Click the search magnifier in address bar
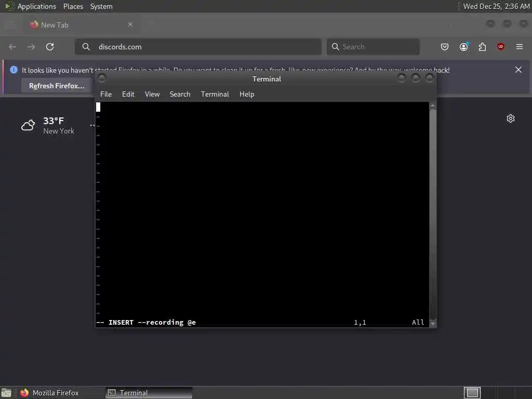This screenshot has width=532, height=399. (86, 47)
